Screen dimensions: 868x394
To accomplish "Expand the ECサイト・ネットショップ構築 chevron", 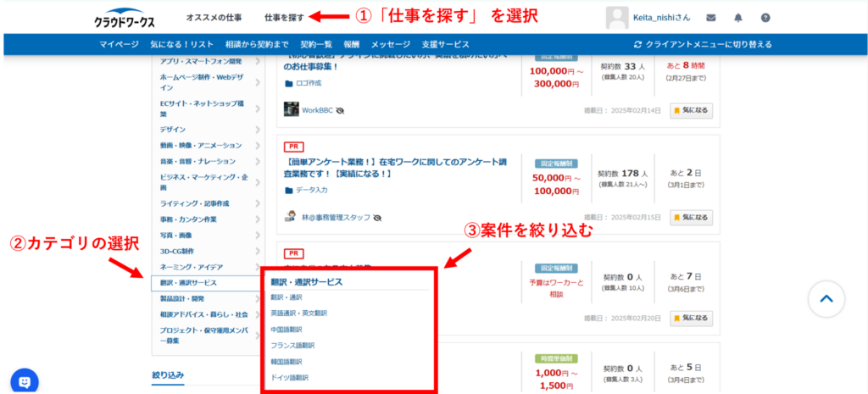I will (x=258, y=108).
